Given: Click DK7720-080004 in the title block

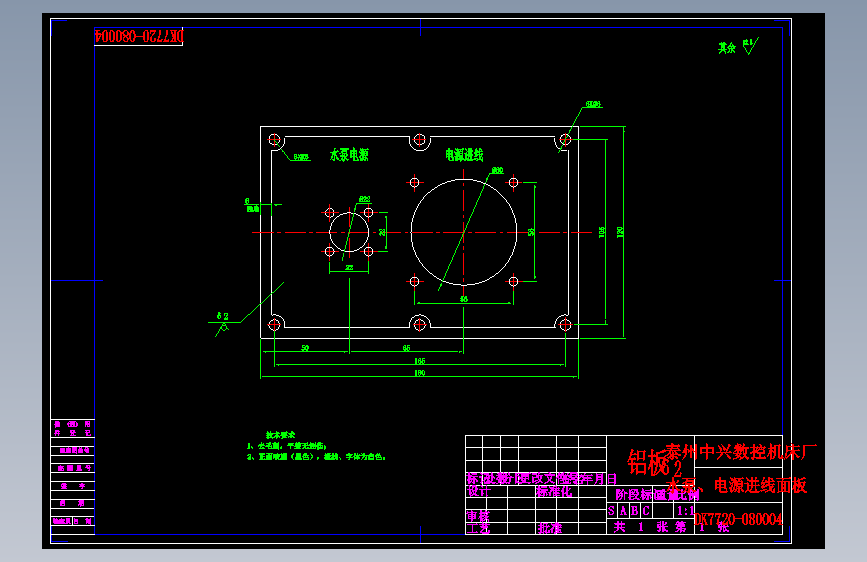Looking at the screenshot, I should pos(738,519).
